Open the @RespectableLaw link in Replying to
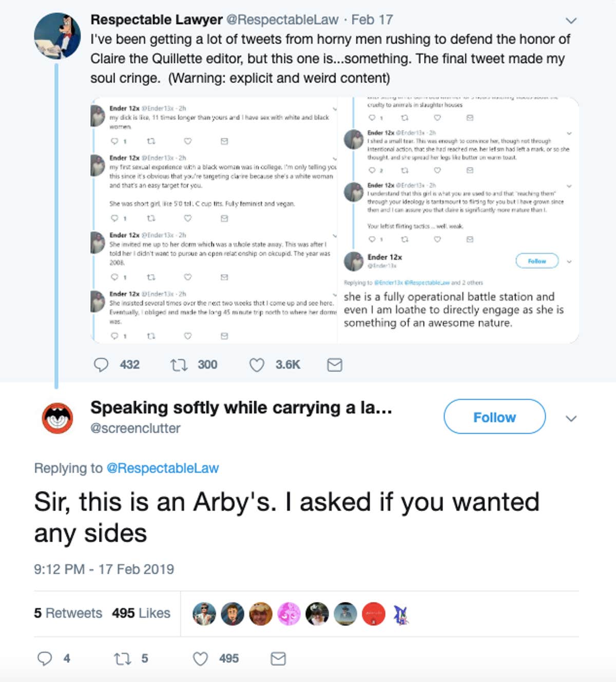Screen dimensions: 616x682 (x=164, y=468)
